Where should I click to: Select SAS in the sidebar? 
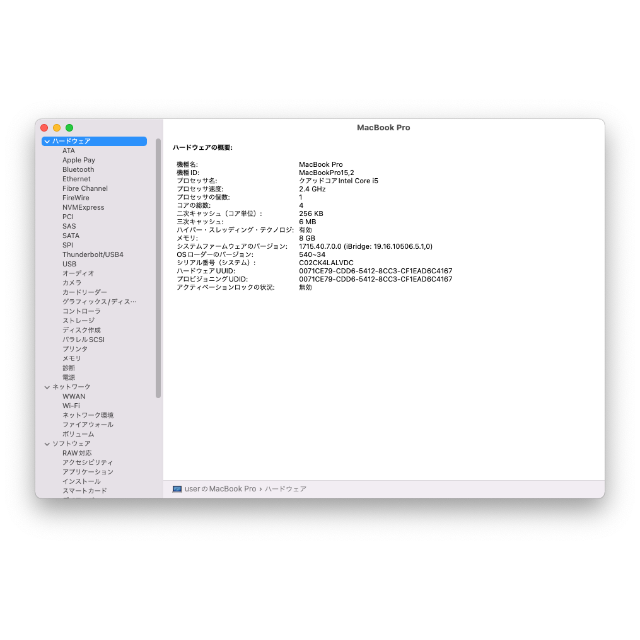coord(69,226)
